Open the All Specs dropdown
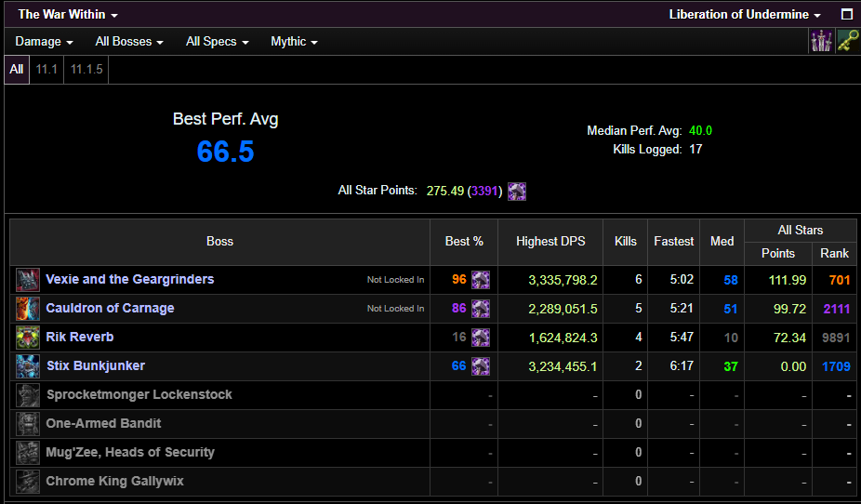Viewport: 861px width, 504px height. tap(218, 42)
